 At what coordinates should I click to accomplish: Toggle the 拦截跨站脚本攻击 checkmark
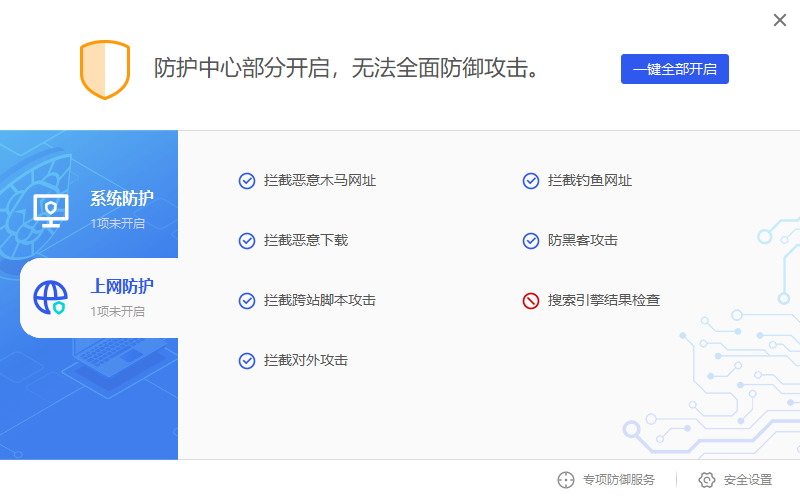[x=247, y=301]
